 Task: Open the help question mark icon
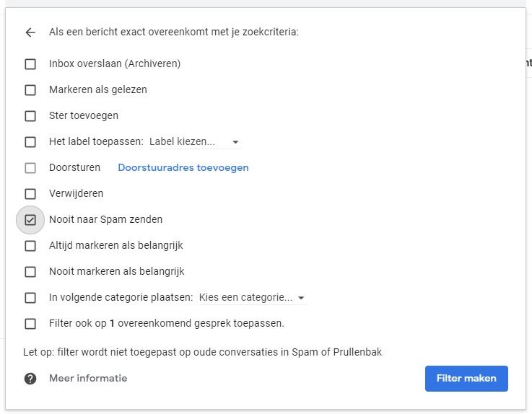30,379
